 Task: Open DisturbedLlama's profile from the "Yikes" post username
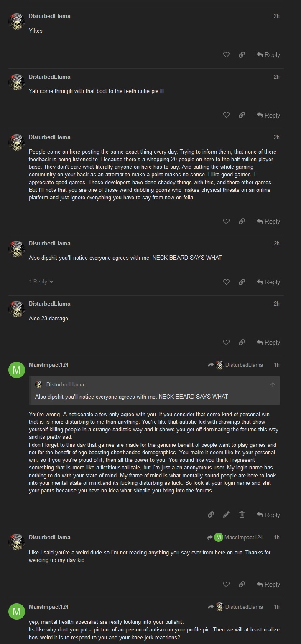click(x=49, y=16)
